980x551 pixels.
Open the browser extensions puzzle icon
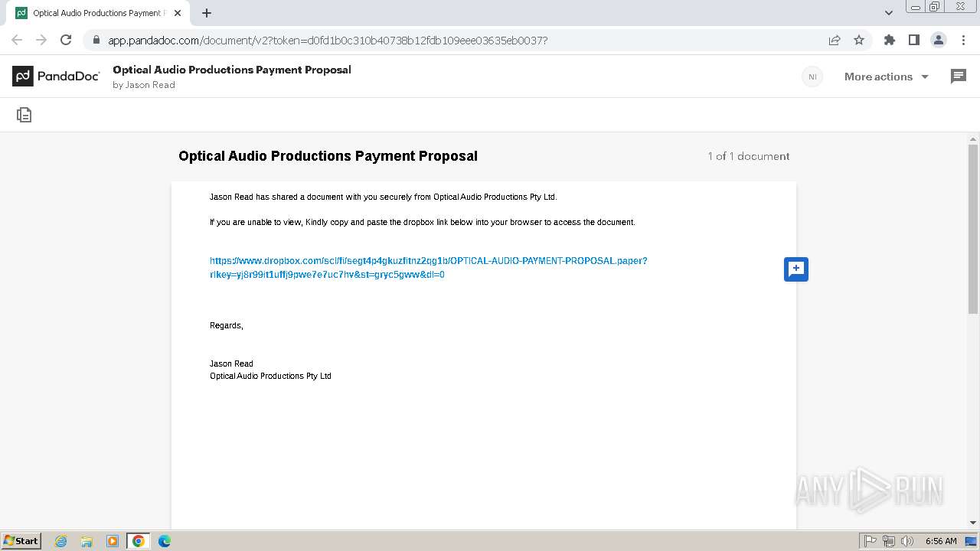tap(889, 40)
